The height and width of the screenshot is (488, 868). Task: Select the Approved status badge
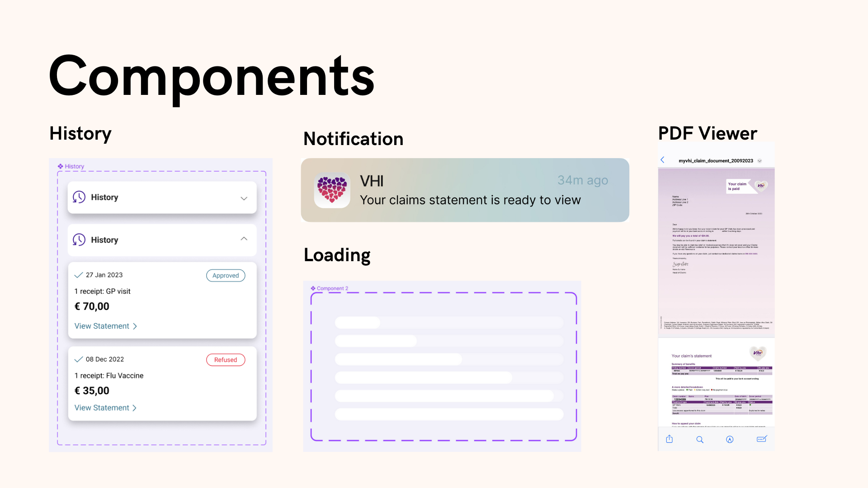[225, 275]
